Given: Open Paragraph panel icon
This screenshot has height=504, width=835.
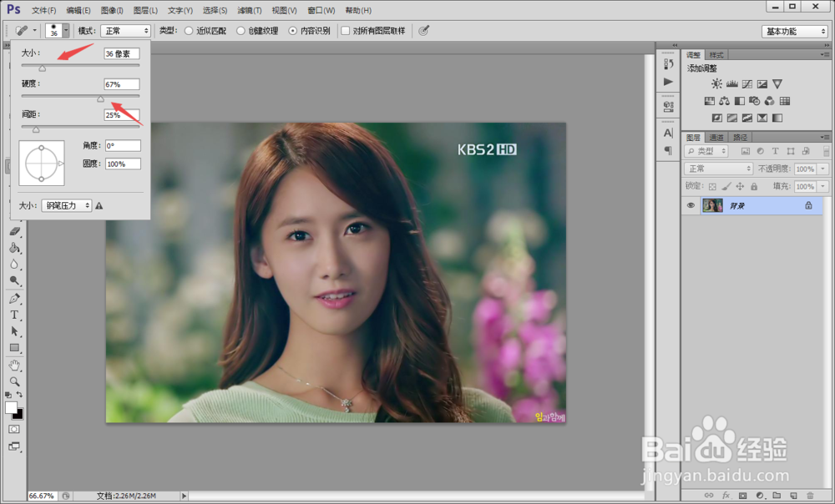Looking at the screenshot, I should click(x=668, y=150).
